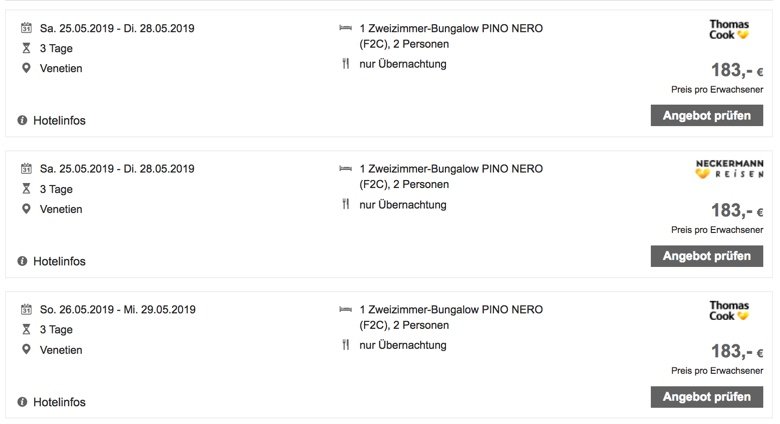
Task: Click Angebot prüfen for Neckermann Reisen offer
Action: [707, 256]
